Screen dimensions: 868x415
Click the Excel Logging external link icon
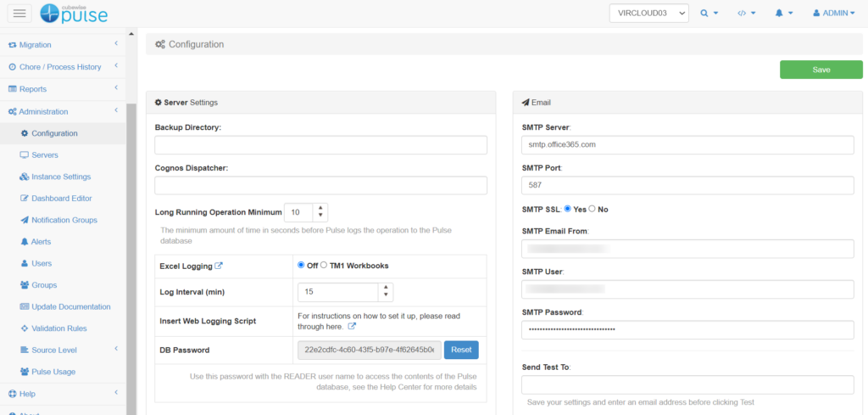point(219,266)
